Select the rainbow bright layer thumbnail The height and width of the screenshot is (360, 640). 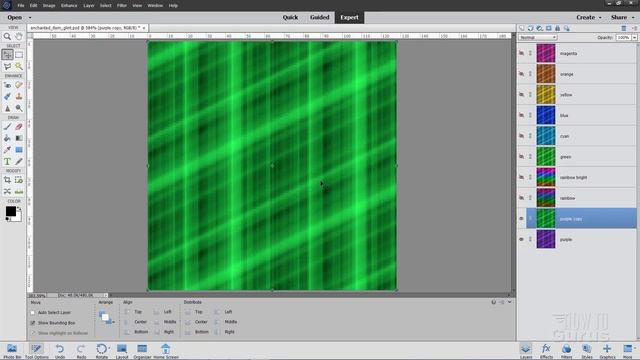[546, 177]
